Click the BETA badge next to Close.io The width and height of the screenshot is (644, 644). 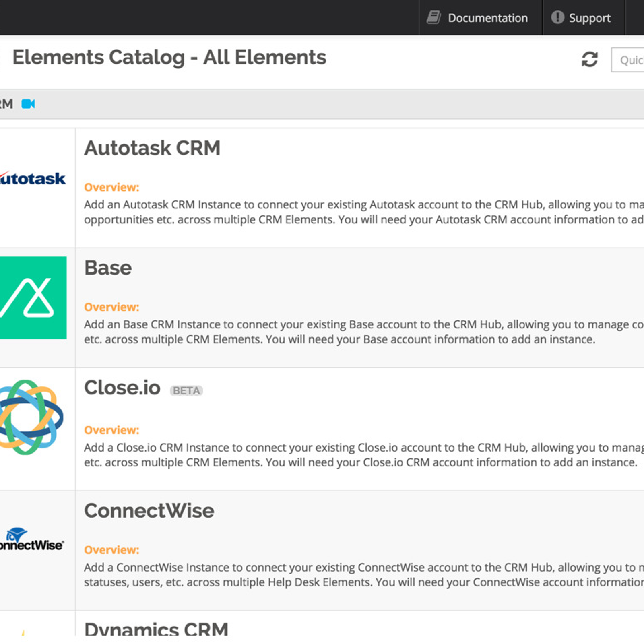coord(186,390)
